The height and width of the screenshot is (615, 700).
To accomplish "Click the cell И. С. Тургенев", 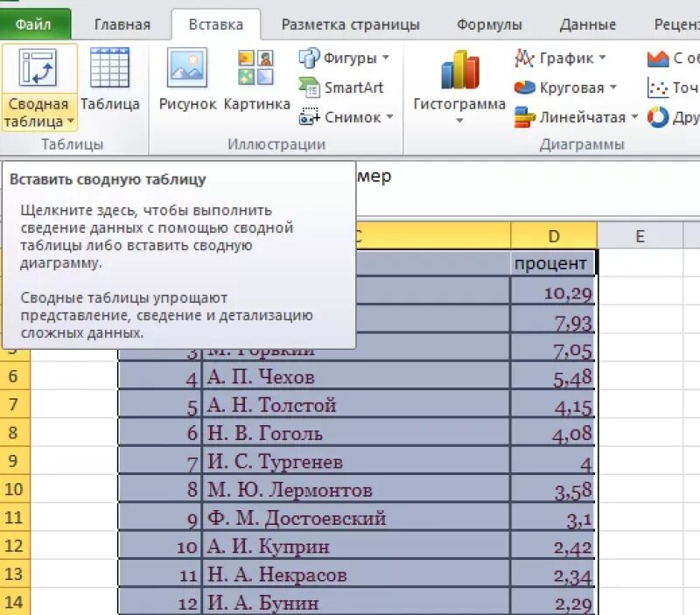I will [356, 460].
